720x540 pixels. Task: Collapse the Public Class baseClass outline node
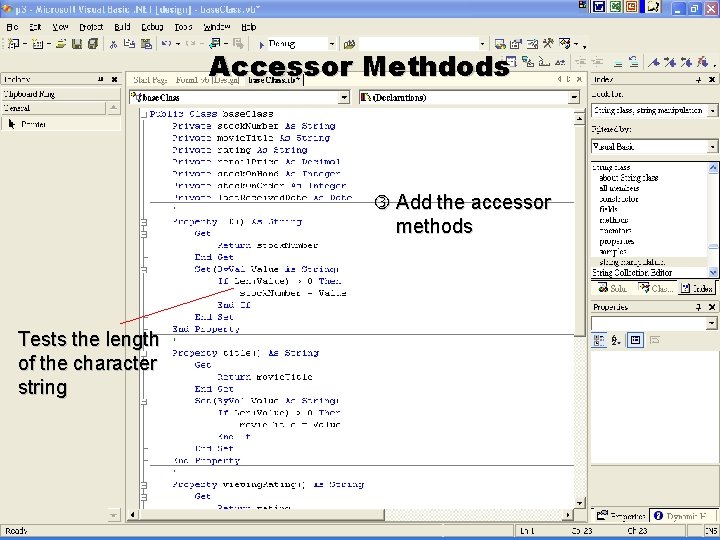pyautogui.click(x=143, y=114)
